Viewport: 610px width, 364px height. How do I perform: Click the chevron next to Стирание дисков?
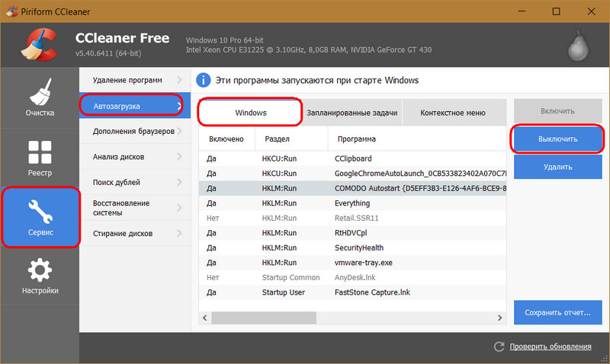(x=179, y=233)
